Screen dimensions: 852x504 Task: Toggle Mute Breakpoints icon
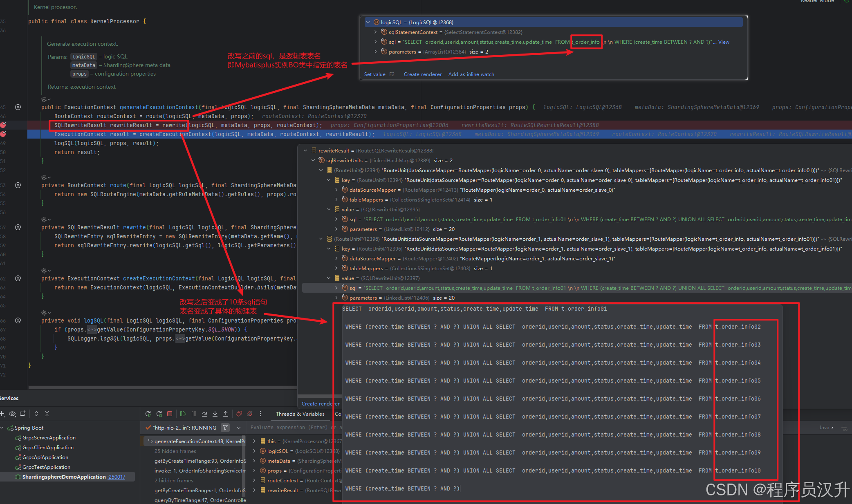(x=250, y=414)
